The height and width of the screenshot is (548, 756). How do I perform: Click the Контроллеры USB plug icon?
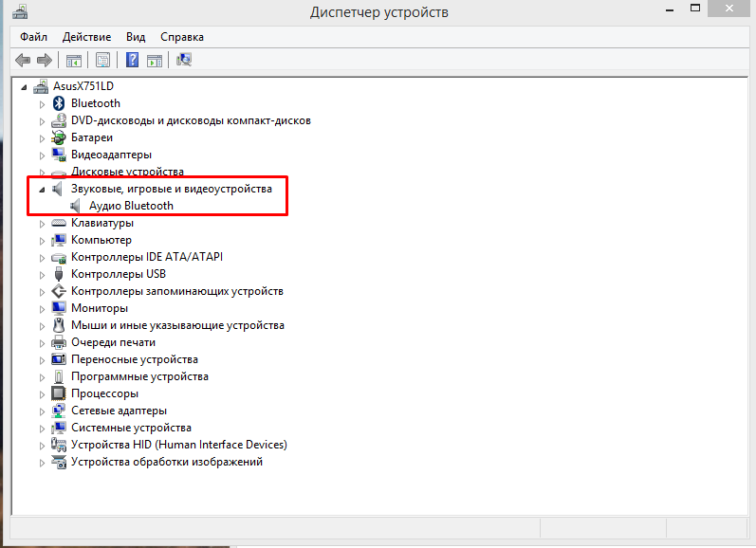coord(59,274)
